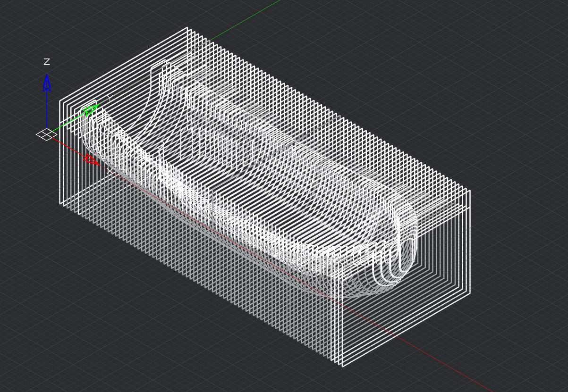Screen dimensions: 568x392
Task: Select top-right corner of the frontmost rectangle
Action: (x=470, y=191)
